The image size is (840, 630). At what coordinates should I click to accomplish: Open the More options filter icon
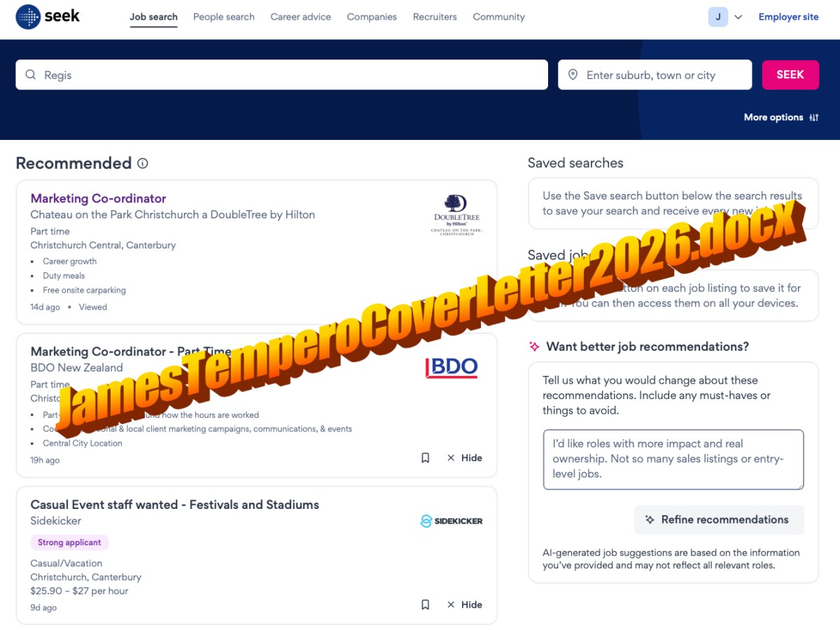pos(813,118)
